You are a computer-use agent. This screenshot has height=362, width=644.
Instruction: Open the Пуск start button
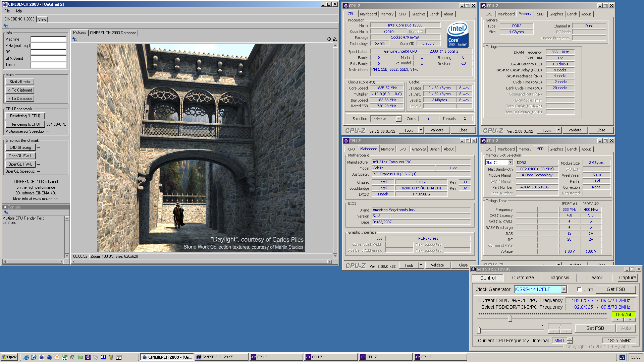(x=9, y=357)
